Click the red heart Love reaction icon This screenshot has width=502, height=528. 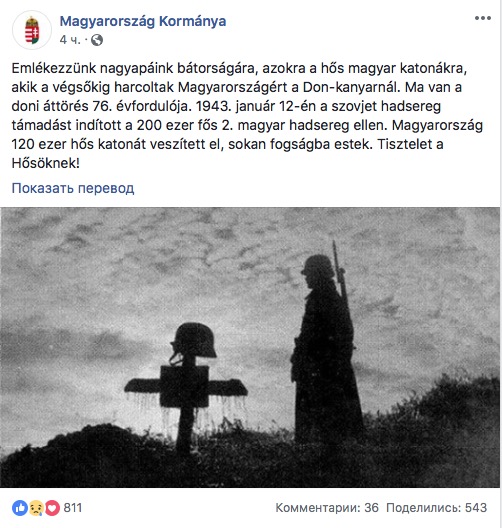pos(52,508)
